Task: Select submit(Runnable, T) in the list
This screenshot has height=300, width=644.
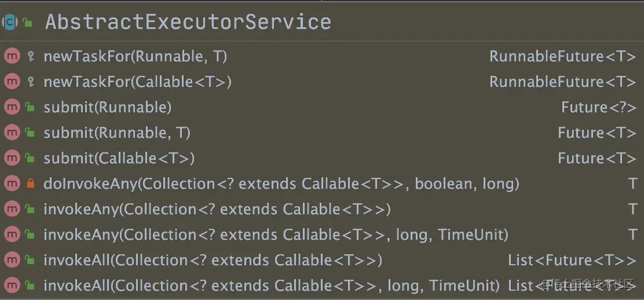Action: coord(117,133)
